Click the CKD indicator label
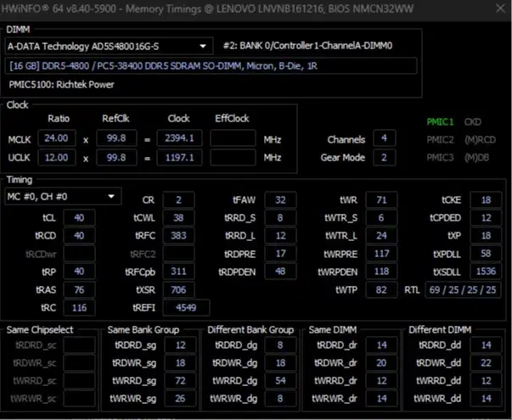The height and width of the screenshot is (420, 512). click(473, 121)
